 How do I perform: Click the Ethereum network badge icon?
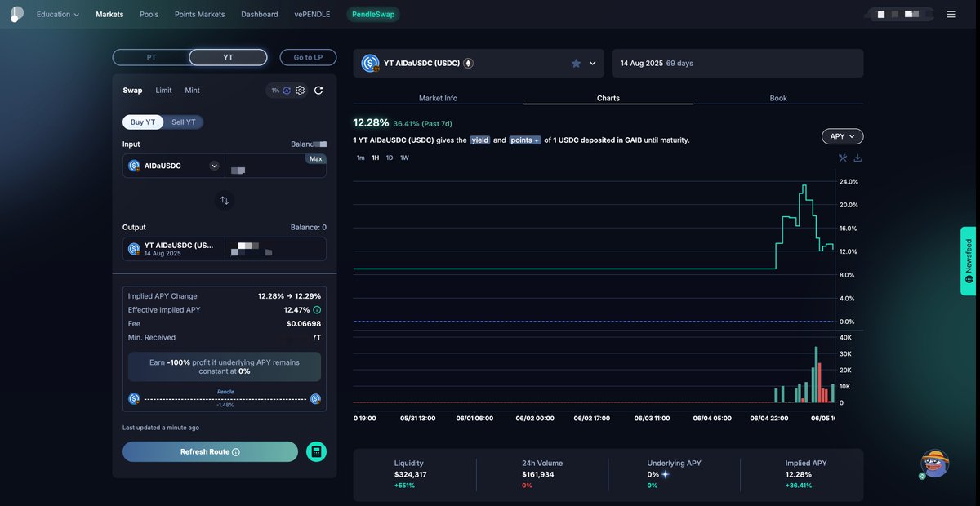tap(468, 63)
